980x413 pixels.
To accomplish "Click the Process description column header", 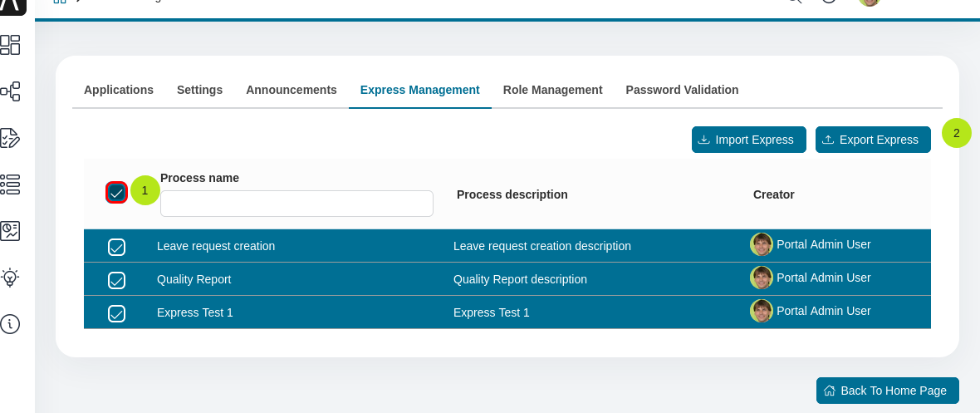I will coord(512,194).
